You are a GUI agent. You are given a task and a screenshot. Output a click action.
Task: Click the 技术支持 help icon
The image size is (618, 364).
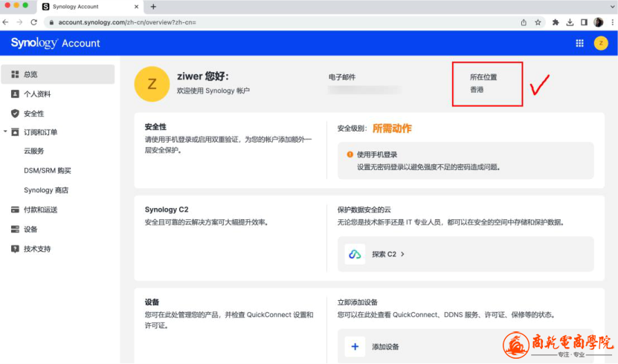click(x=15, y=249)
